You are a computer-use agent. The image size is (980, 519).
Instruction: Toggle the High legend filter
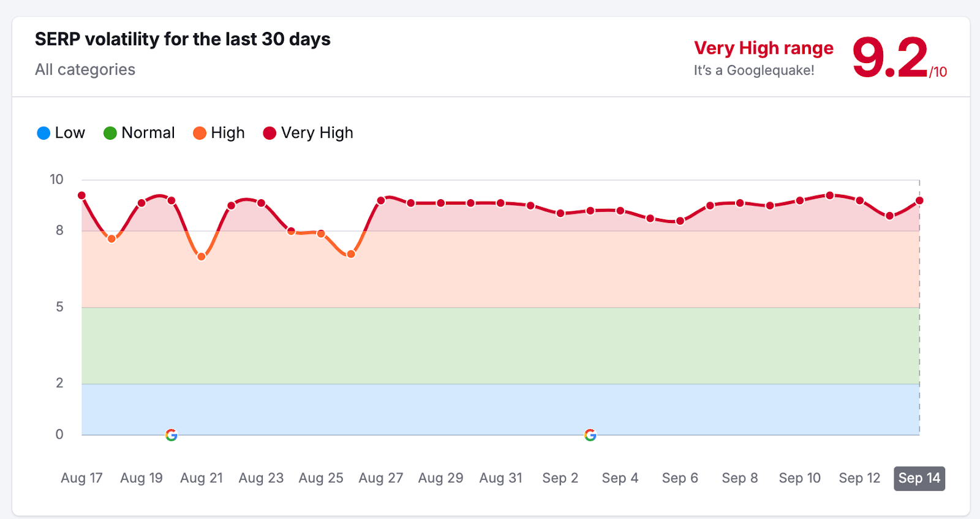pos(219,133)
